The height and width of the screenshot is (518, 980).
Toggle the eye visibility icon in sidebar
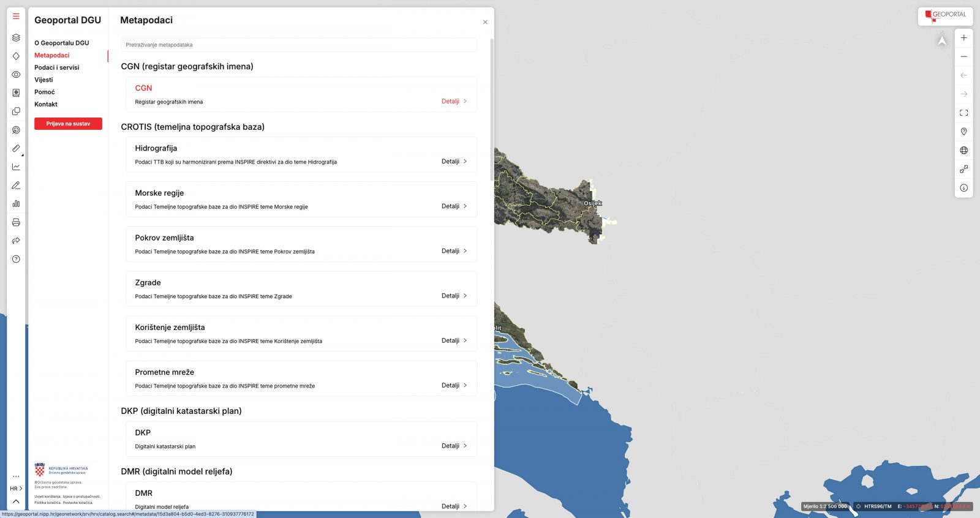(16, 75)
